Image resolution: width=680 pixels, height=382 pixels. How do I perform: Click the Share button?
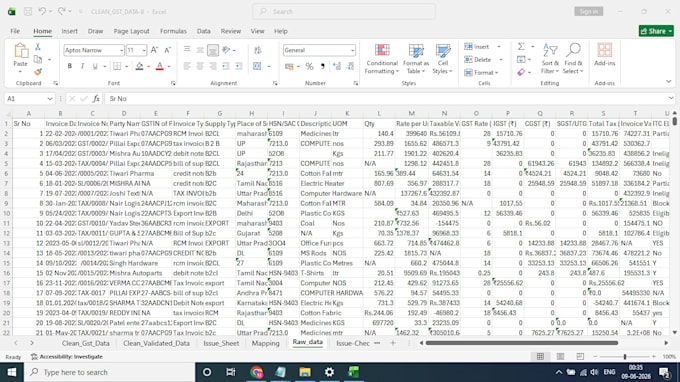pos(656,31)
